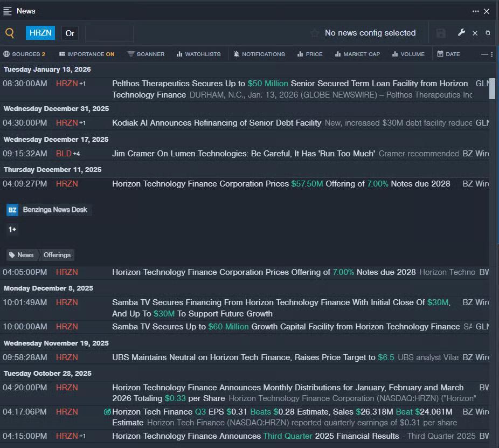Viewport: 499px width, 448px height.
Task: Open news settings wrench icon
Action: click(x=461, y=33)
